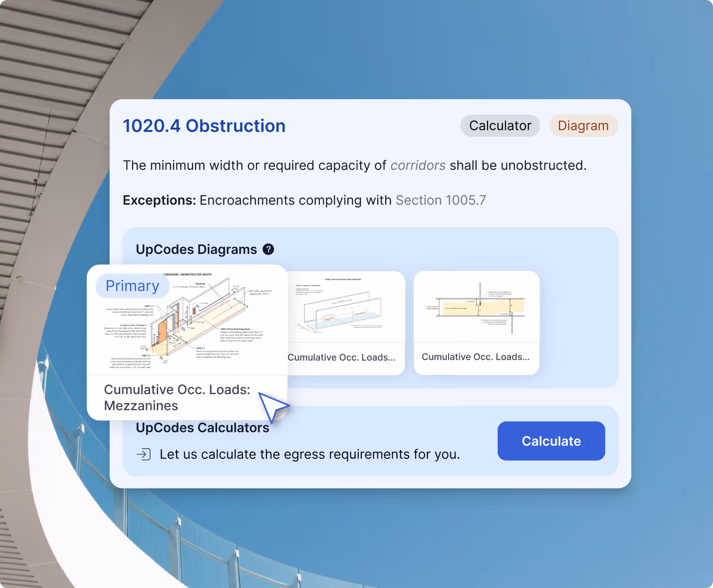The image size is (713, 588).
Task: Open the Calculator tag
Action: tap(500, 126)
